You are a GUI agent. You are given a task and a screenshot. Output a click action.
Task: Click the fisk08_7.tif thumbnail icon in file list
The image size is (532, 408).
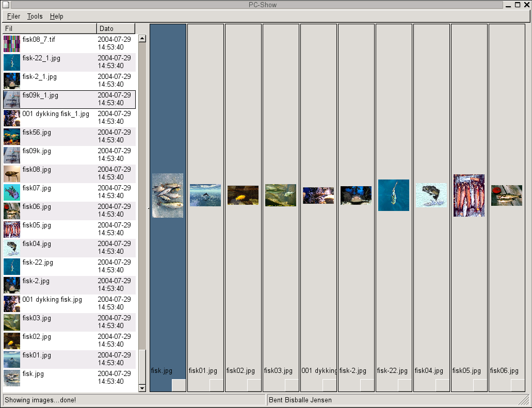coord(12,44)
